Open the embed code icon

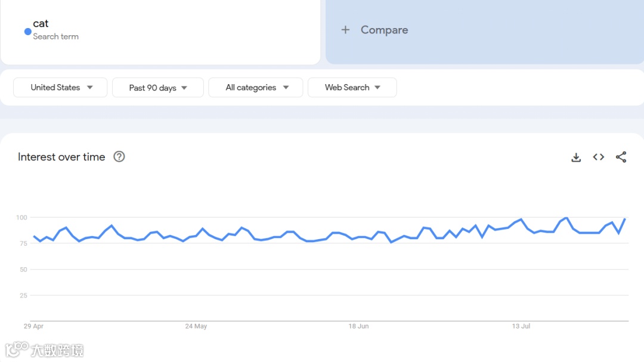click(599, 157)
